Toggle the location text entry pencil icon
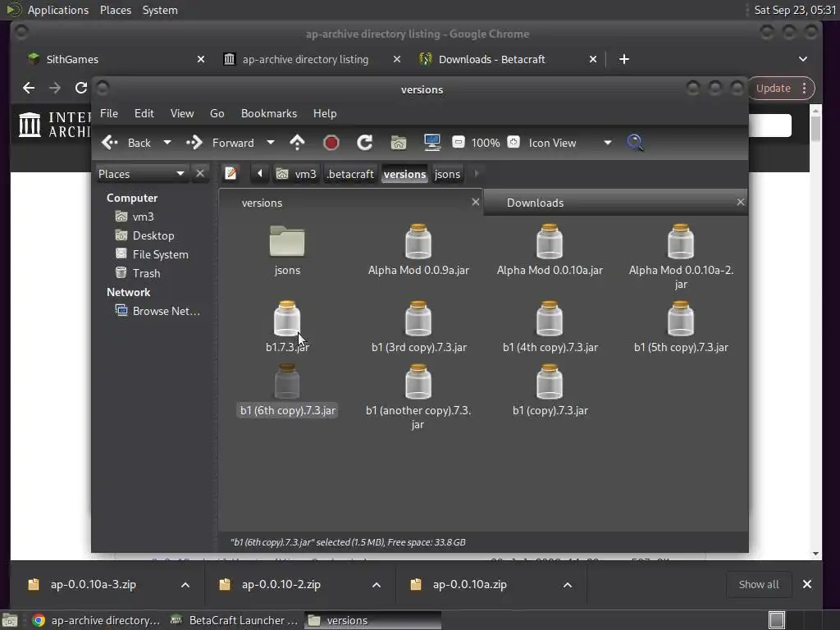The width and height of the screenshot is (840, 630). click(231, 174)
